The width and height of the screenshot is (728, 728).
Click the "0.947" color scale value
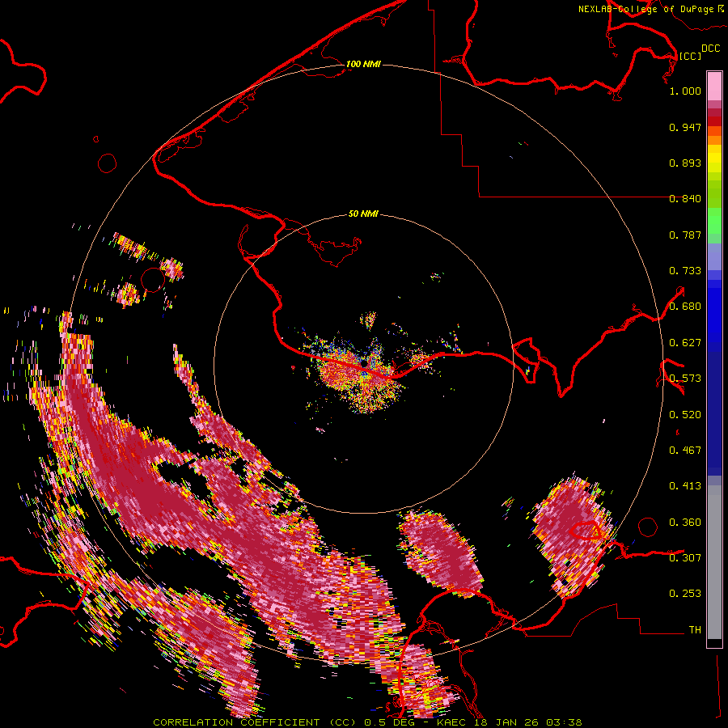click(x=685, y=127)
